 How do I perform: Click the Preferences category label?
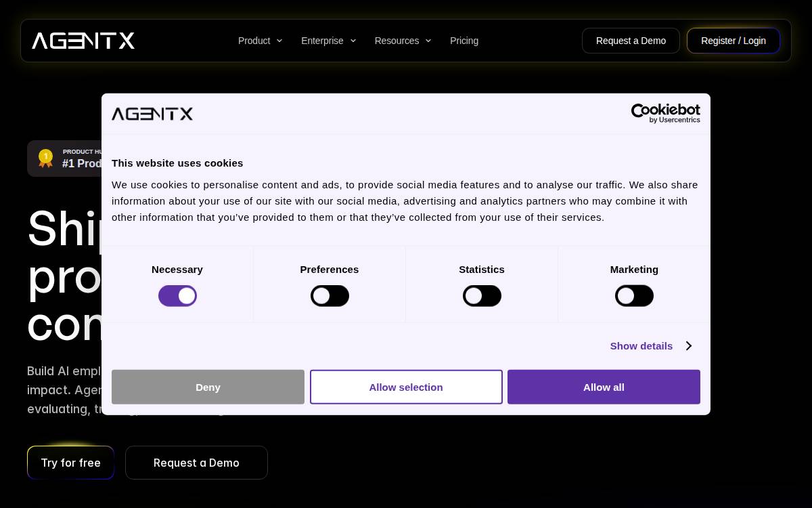330,270
